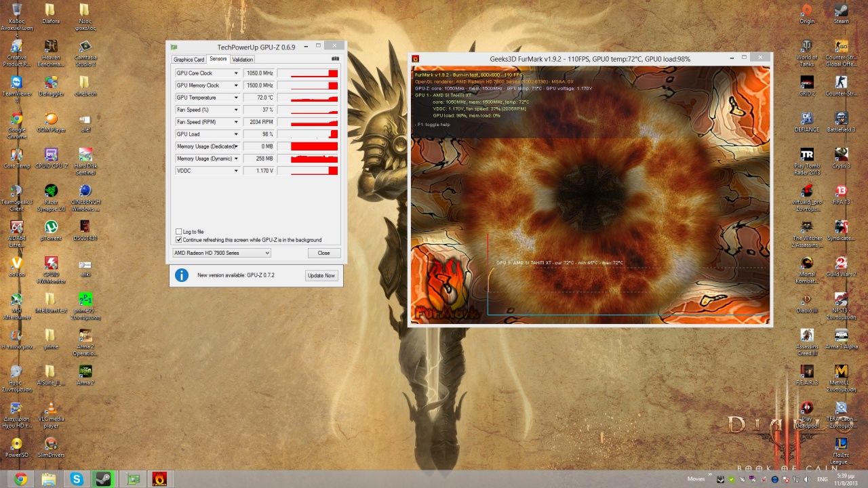Click the Memory Usage (Dynamic) value 258 MB
This screenshot has height=488, width=868.
tap(259, 159)
